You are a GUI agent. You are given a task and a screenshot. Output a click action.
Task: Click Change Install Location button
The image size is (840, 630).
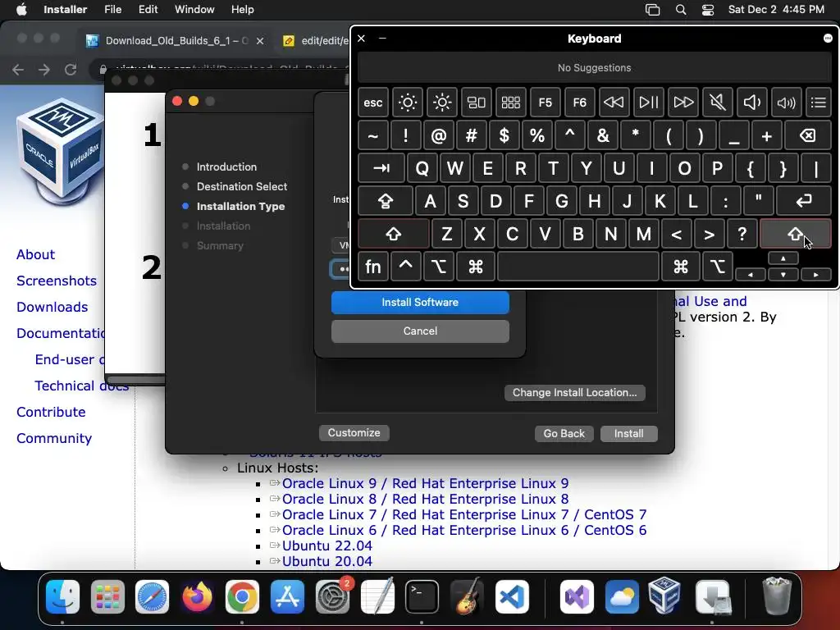click(x=575, y=393)
